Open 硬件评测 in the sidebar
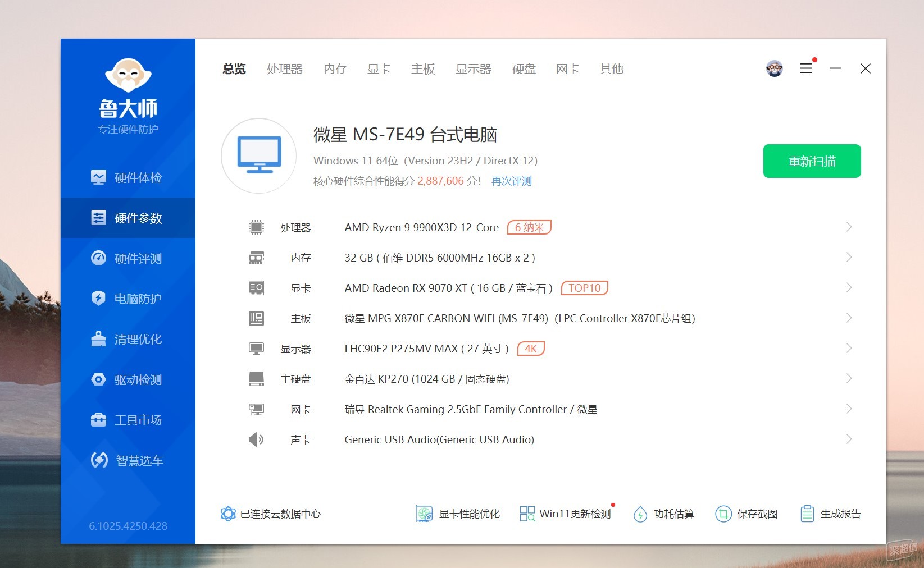924x568 pixels. pyautogui.click(x=128, y=258)
